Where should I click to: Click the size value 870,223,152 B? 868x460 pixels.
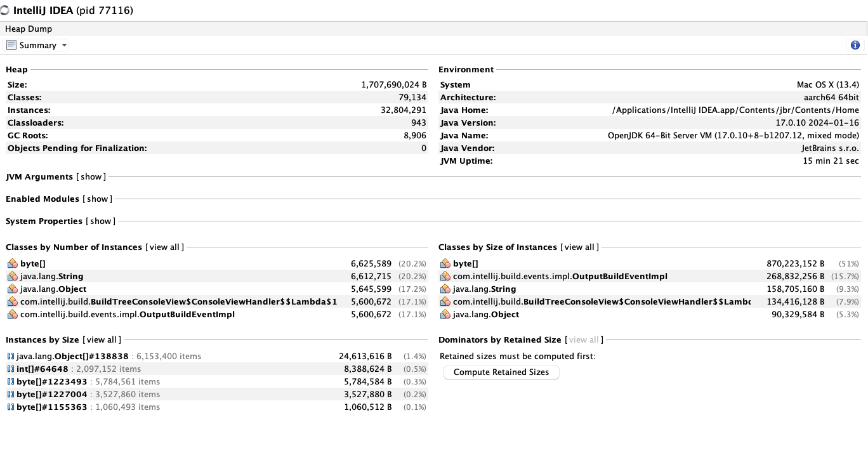coord(796,264)
